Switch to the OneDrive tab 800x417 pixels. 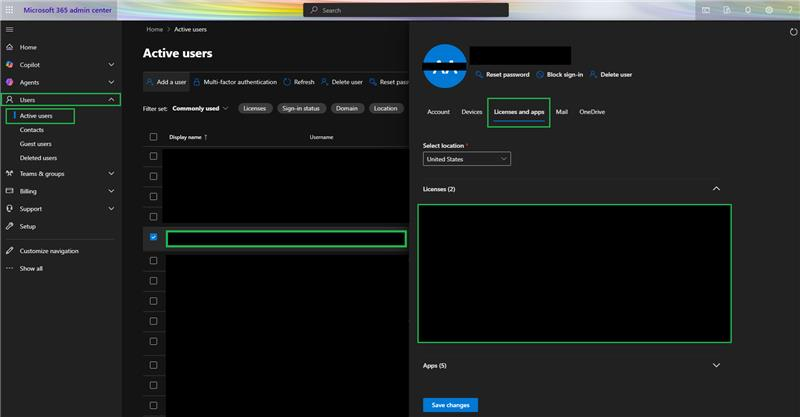click(x=592, y=112)
